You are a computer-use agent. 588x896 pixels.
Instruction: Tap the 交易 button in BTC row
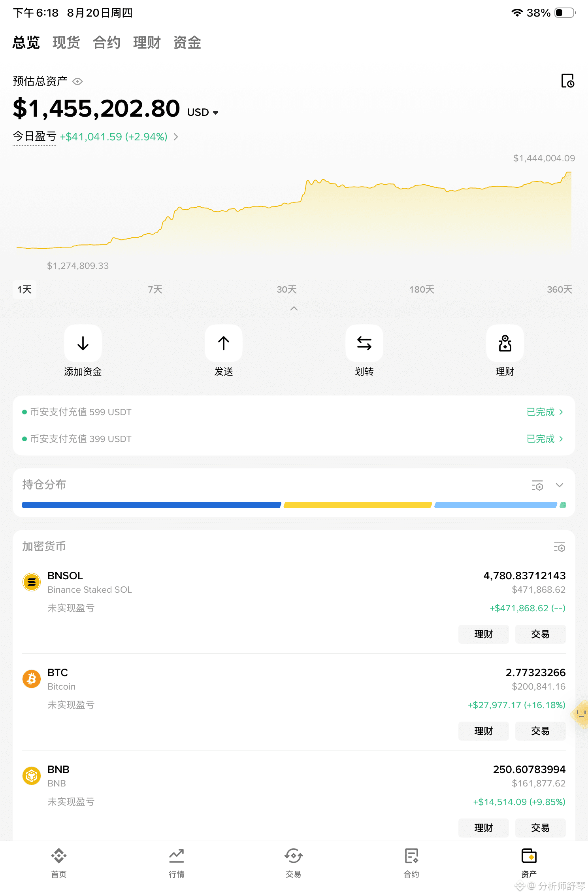coord(541,731)
